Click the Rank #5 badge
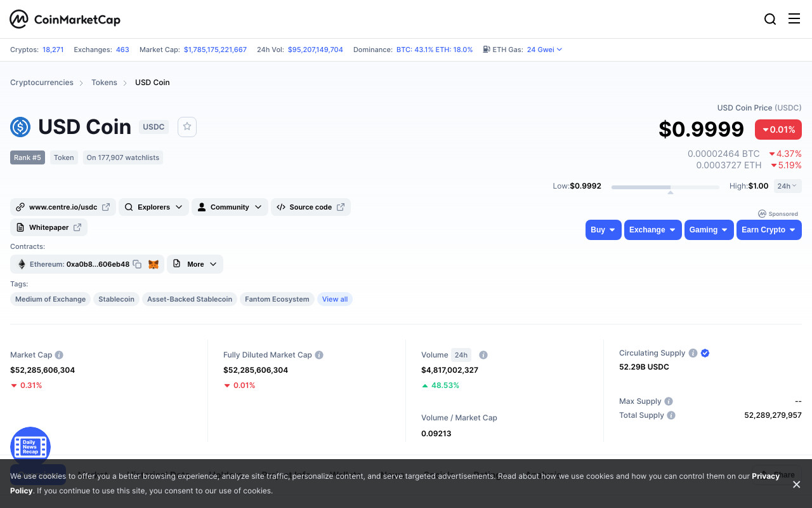Viewport: 812px width, 508px height. (x=27, y=157)
